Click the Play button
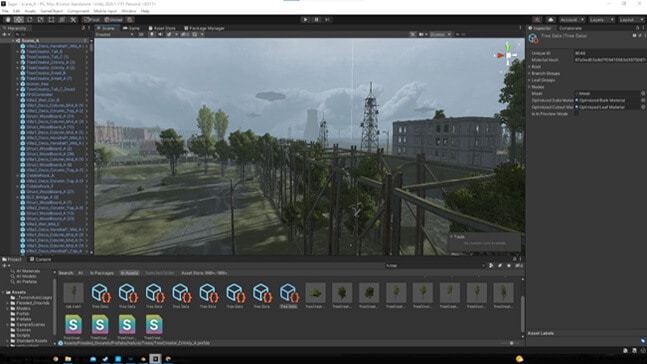647x364 pixels. coord(305,19)
